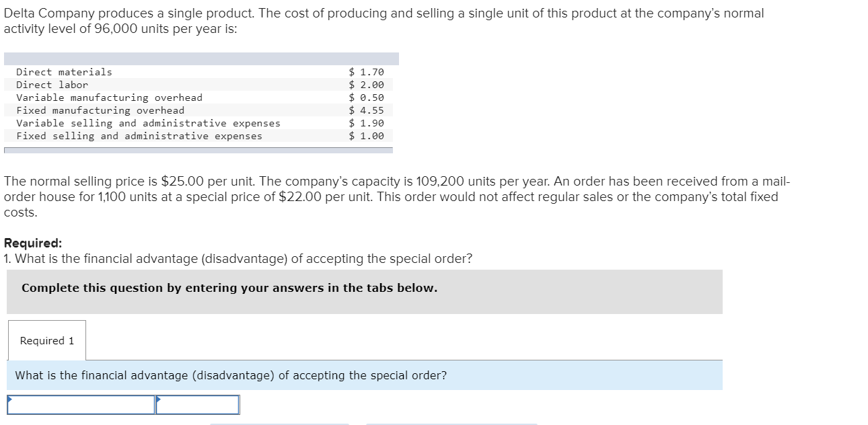Click inside the first financial advantage input field
The width and height of the screenshot is (868, 425).
pyautogui.click(x=81, y=405)
